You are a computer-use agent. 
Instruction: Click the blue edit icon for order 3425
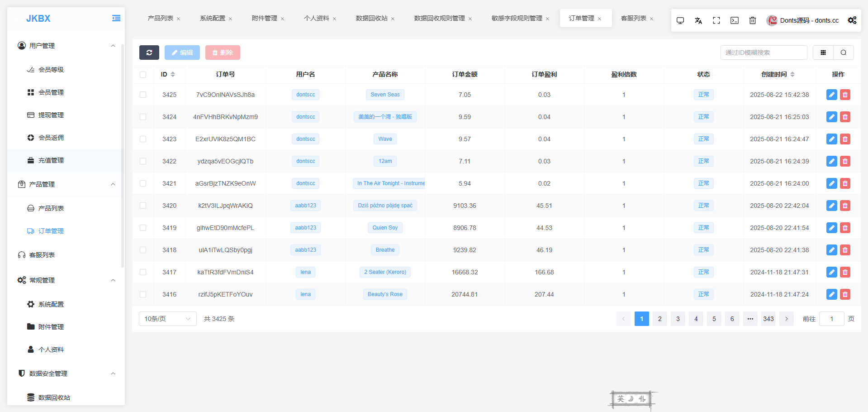point(831,95)
